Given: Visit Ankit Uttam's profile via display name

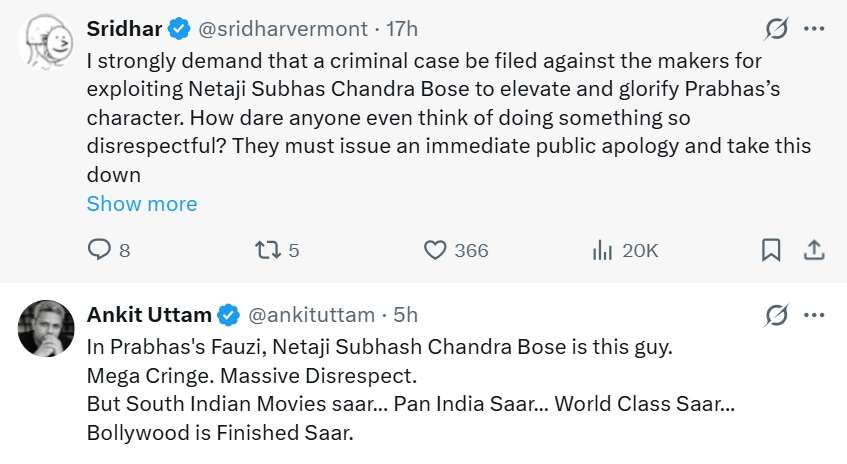Looking at the screenshot, I should click(x=149, y=315).
